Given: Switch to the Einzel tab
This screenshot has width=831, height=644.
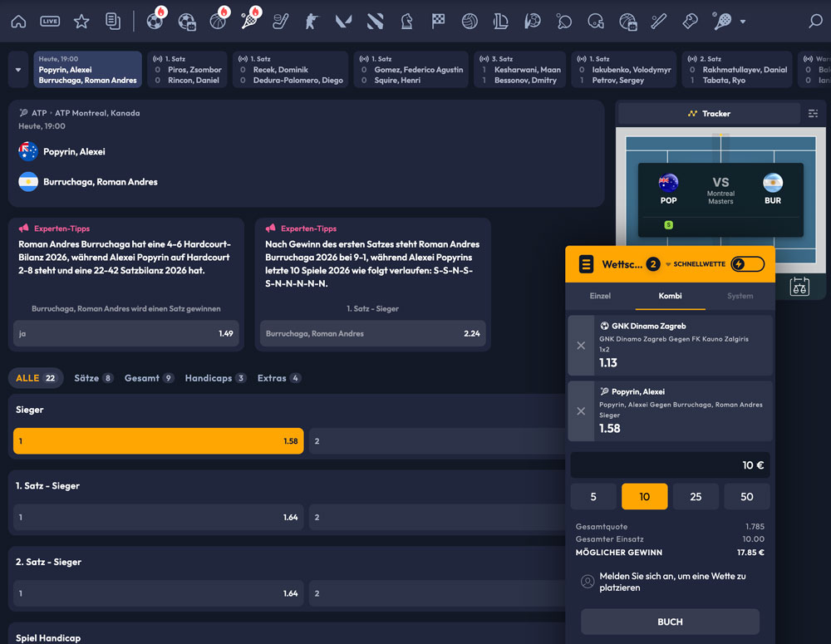Looking at the screenshot, I should click(600, 296).
